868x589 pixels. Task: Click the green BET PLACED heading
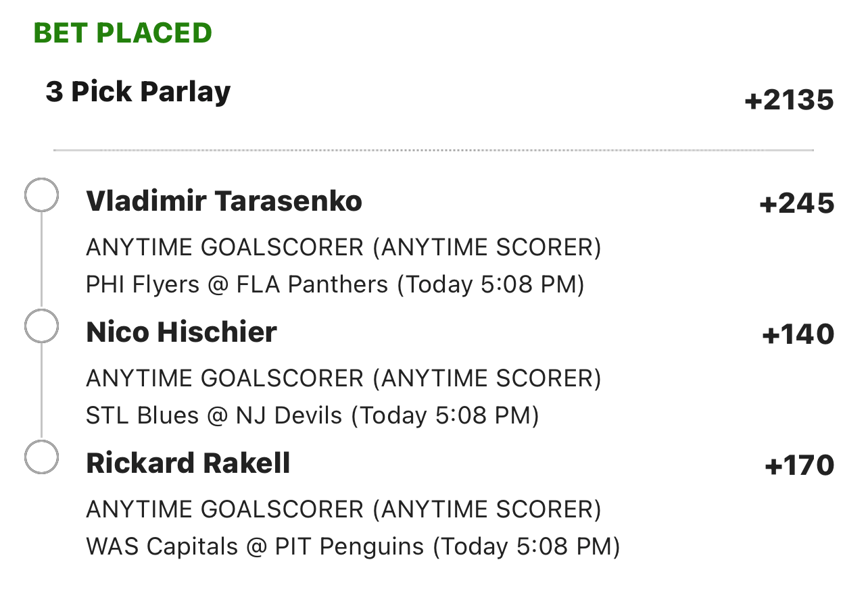(123, 32)
